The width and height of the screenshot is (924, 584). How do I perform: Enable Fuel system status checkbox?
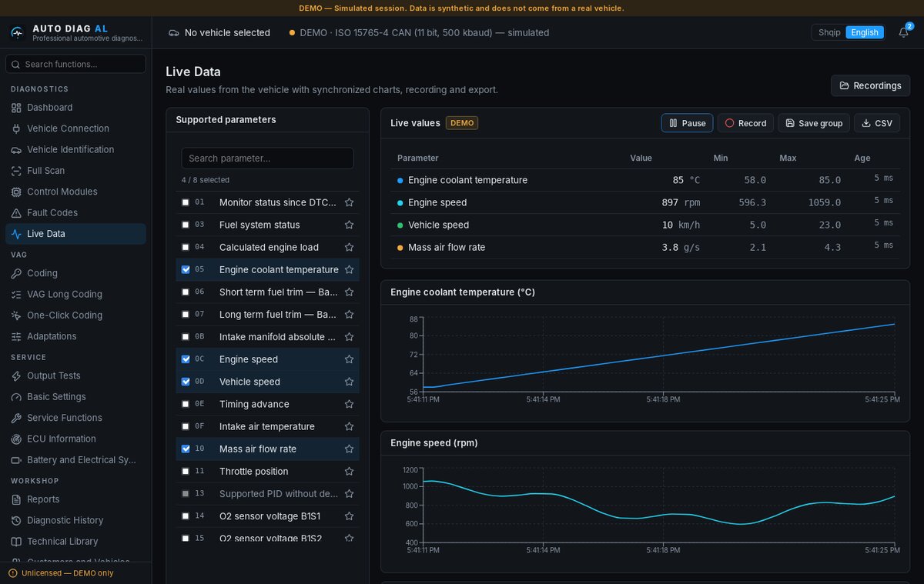(186, 225)
